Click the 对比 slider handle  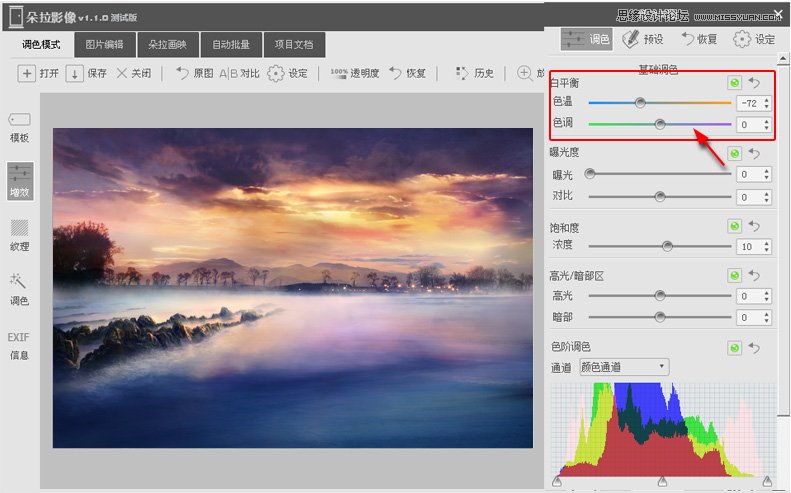660,196
